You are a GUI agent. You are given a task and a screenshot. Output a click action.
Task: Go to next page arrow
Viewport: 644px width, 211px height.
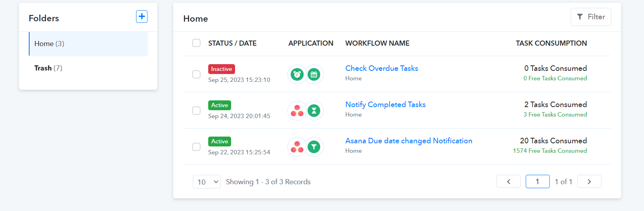tap(589, 181)
